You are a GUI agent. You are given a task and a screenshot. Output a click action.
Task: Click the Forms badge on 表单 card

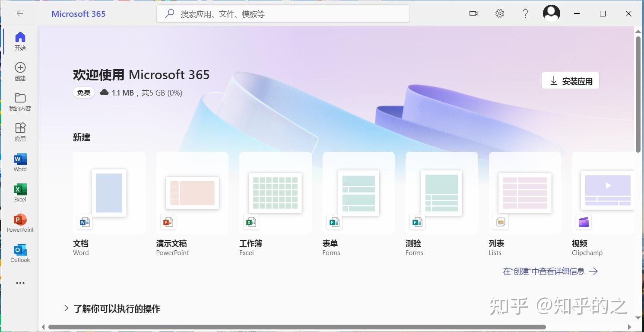(x=334, y=222)
